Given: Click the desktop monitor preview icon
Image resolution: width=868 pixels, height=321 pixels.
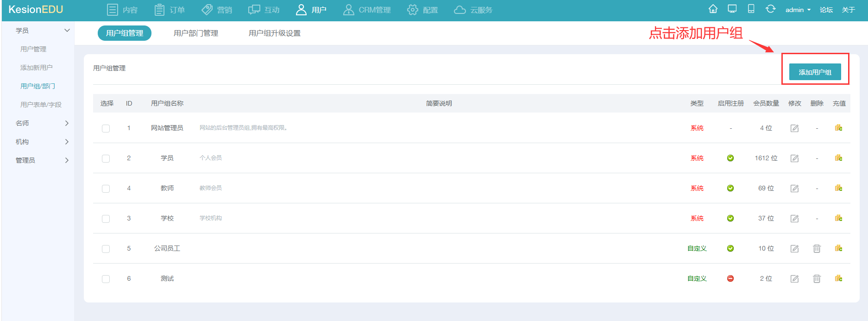Looking at the screenshot, I should 732,9.
